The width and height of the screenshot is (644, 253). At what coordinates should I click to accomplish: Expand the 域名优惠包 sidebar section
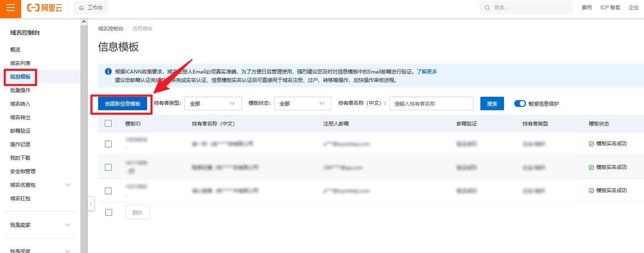(x=68, y=185)
